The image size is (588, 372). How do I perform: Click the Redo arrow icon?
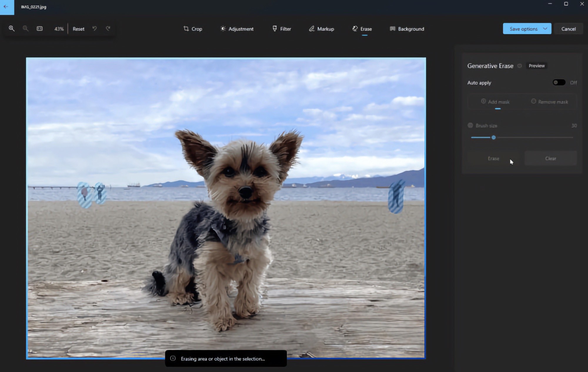coord(108,29)
